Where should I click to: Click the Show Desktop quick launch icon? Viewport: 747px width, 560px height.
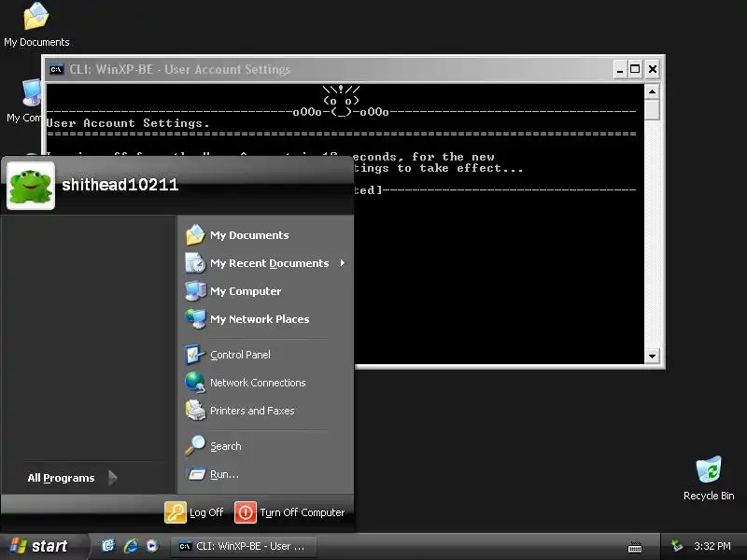click(x=108, y=546)
